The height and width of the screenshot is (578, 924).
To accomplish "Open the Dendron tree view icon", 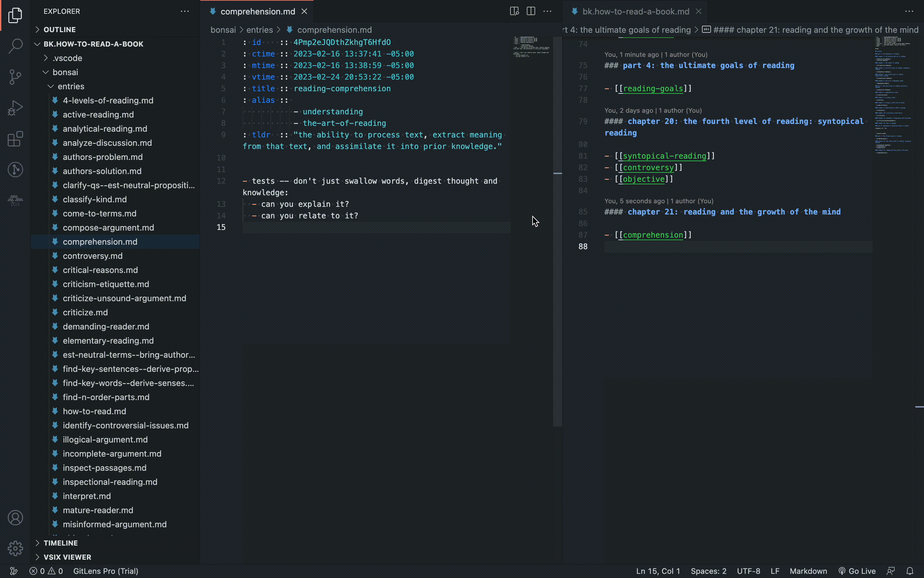I will [x=15, y=200].
